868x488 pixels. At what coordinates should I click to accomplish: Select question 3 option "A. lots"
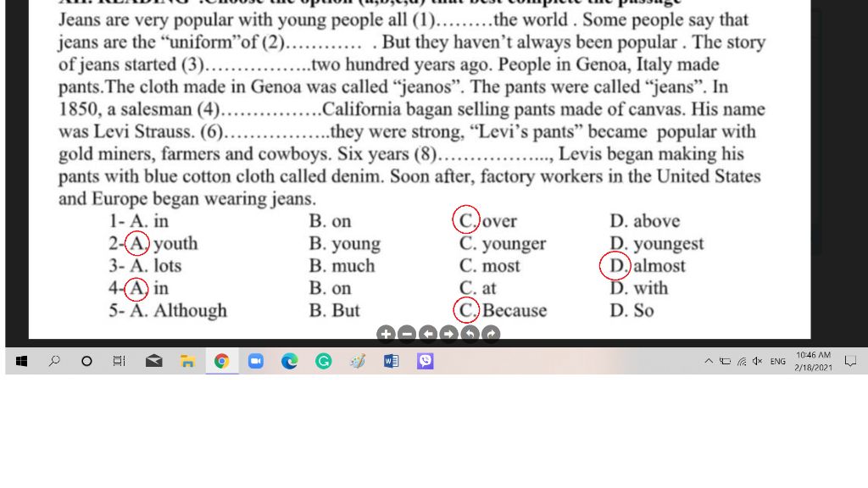click(x=156, y=266)
